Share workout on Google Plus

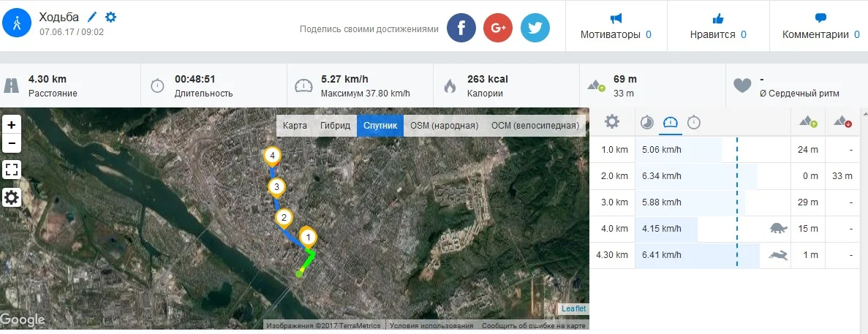click(x=498, y=29)
